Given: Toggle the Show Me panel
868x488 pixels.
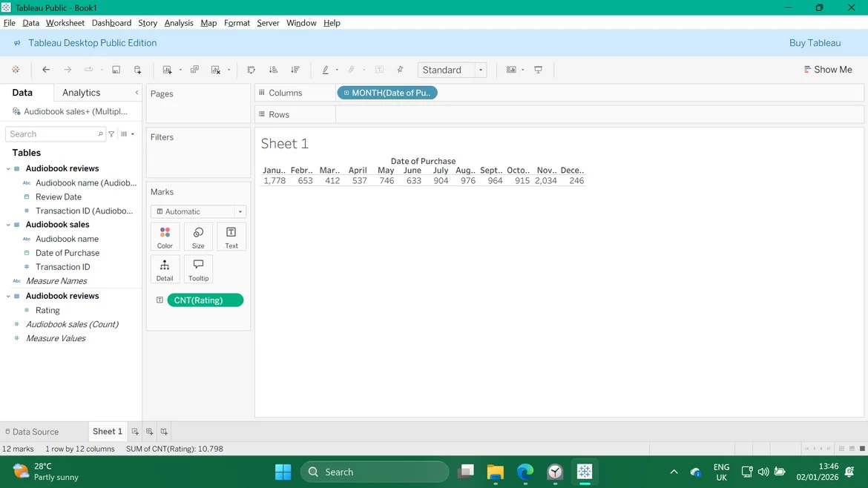Looking at the screenshot, I should (828, 70).
